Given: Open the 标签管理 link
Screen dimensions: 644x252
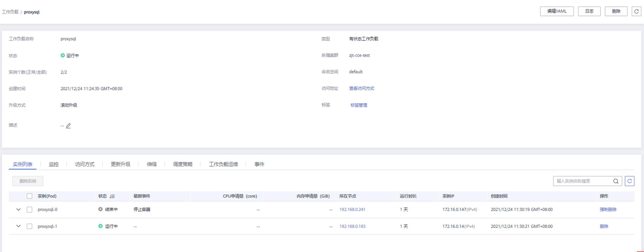Looking at the screenshot, I should pos(358,105).
